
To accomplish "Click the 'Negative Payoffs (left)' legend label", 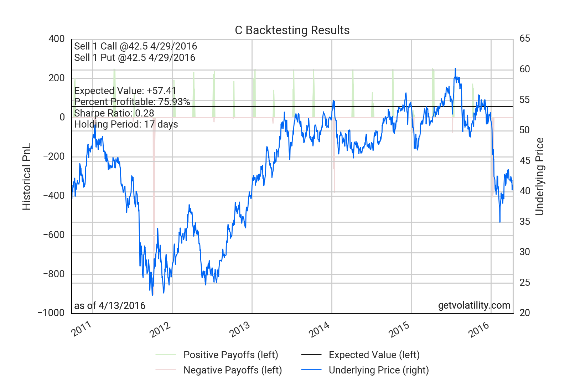I will tap(233, 370).
